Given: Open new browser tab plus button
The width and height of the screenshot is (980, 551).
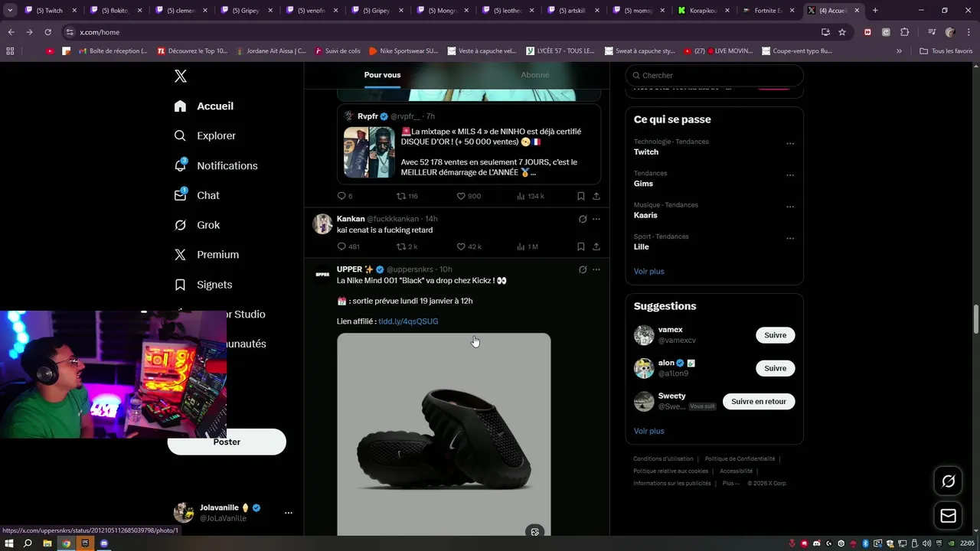Looking at the screenshot, I should click(x=875, y=11).
